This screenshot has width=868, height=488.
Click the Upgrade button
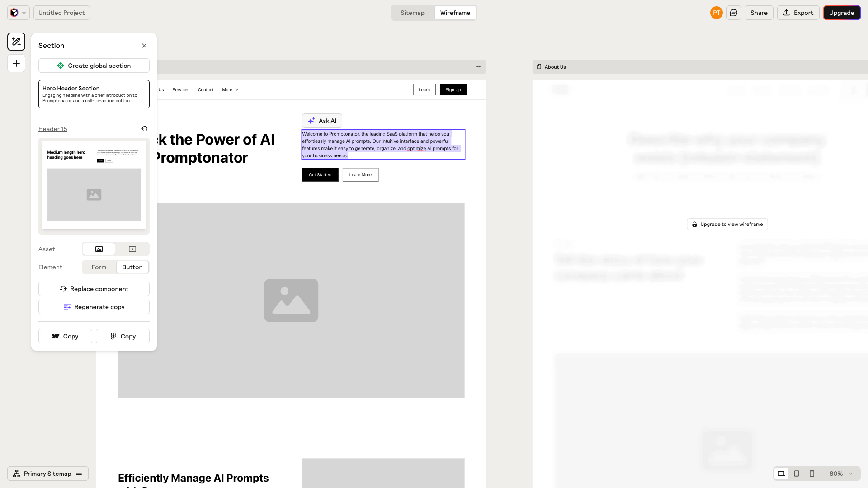coord(841,13)
